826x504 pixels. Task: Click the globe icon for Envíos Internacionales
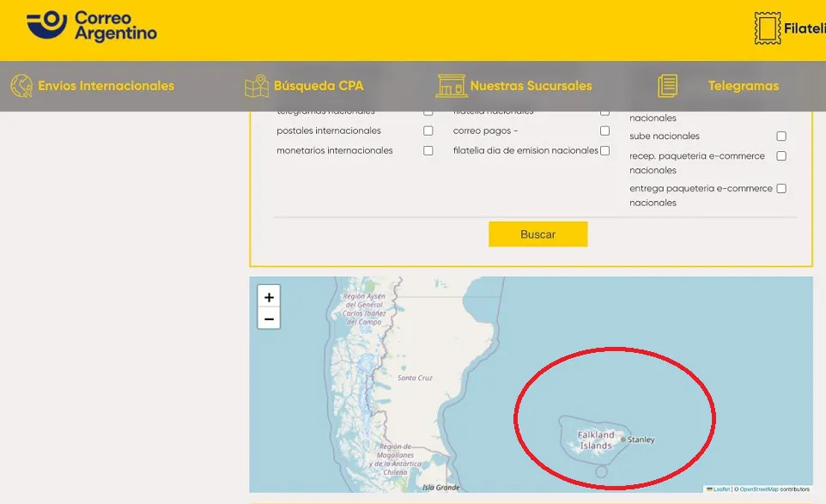[21, 86]
